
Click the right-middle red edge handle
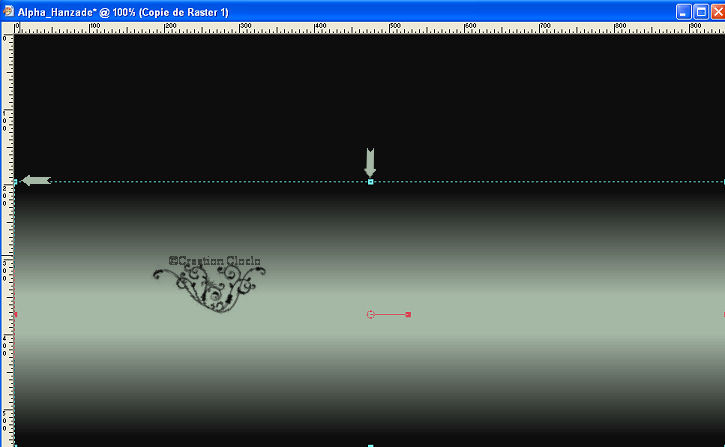click(722, 314)
